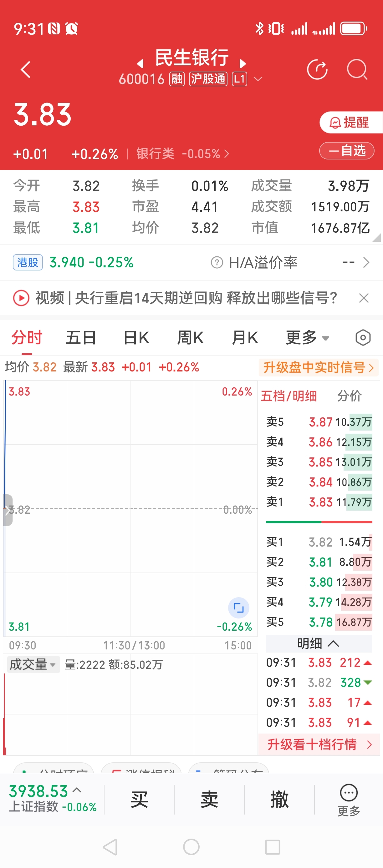Screen dimensions: 383x868
Task: Open the search magnifier
Action: coord(357,70)
